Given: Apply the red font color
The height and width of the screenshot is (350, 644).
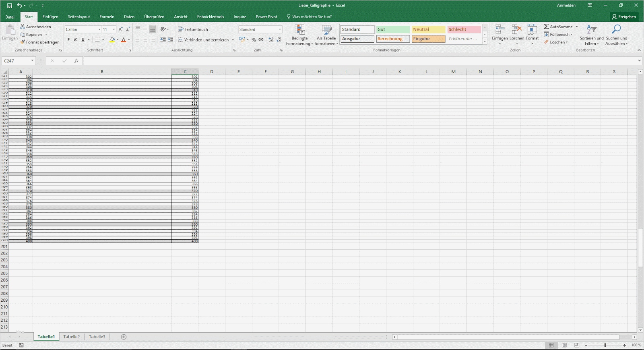Looking at the screenshot, I should point(124,39).
